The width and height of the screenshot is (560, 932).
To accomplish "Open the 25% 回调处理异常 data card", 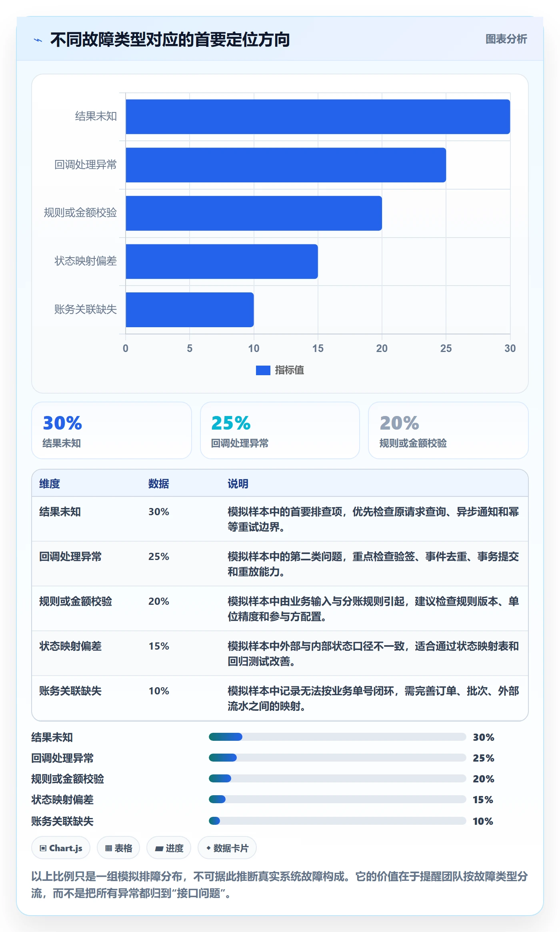I will coord(280,430).
